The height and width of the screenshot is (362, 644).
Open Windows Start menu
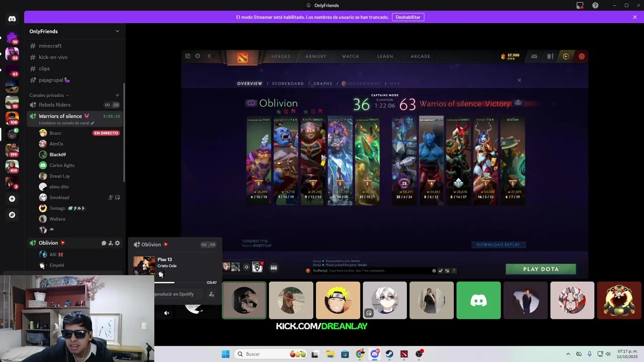tap(225, 354)
